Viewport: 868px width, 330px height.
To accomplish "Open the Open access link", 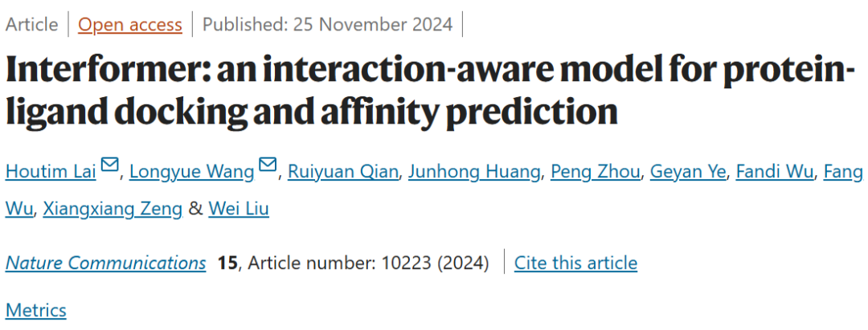I will (130, 25).
